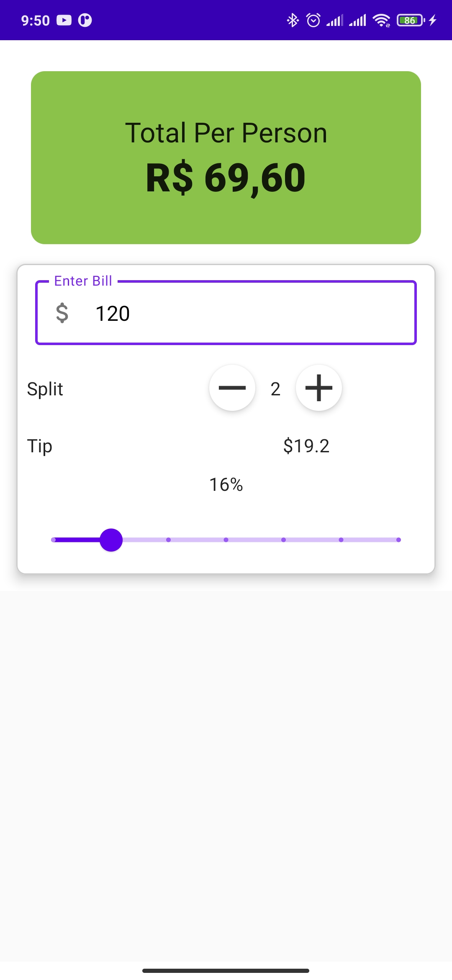
Task: Increase split count with the plus button
Action: tap(318, 388)
